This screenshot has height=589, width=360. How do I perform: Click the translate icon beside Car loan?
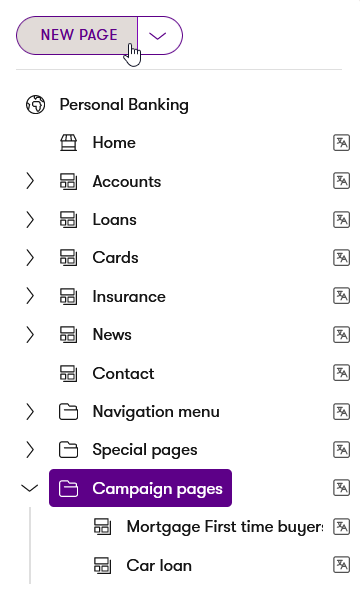pyautogui.click(x=341, y=565)
